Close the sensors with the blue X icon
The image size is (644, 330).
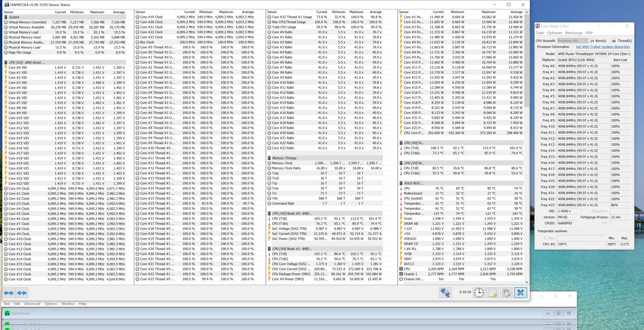[x=521, y=292]
